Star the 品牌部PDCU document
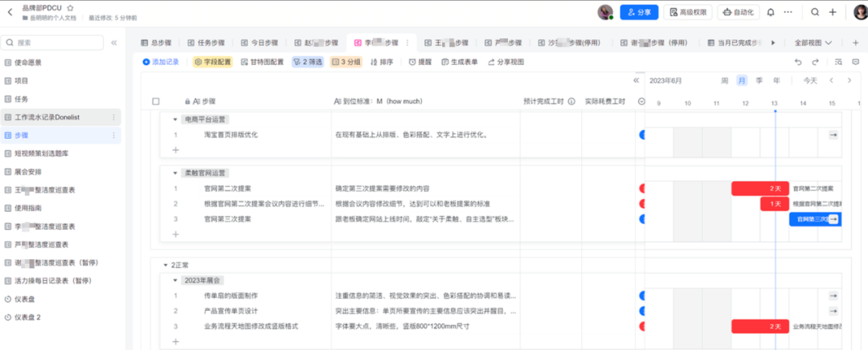The height and width of the screenshot is (350, 868). pyautogui.click(x=70, y=8)
